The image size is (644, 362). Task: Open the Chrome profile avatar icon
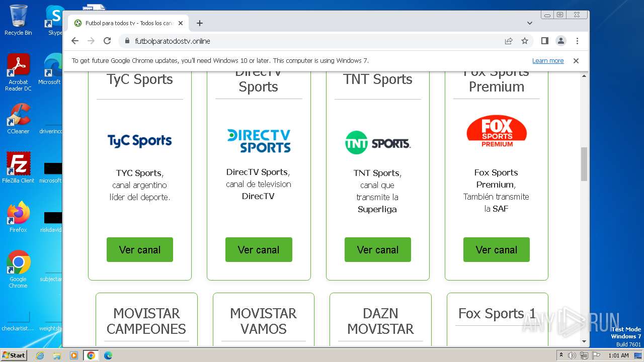560,41
